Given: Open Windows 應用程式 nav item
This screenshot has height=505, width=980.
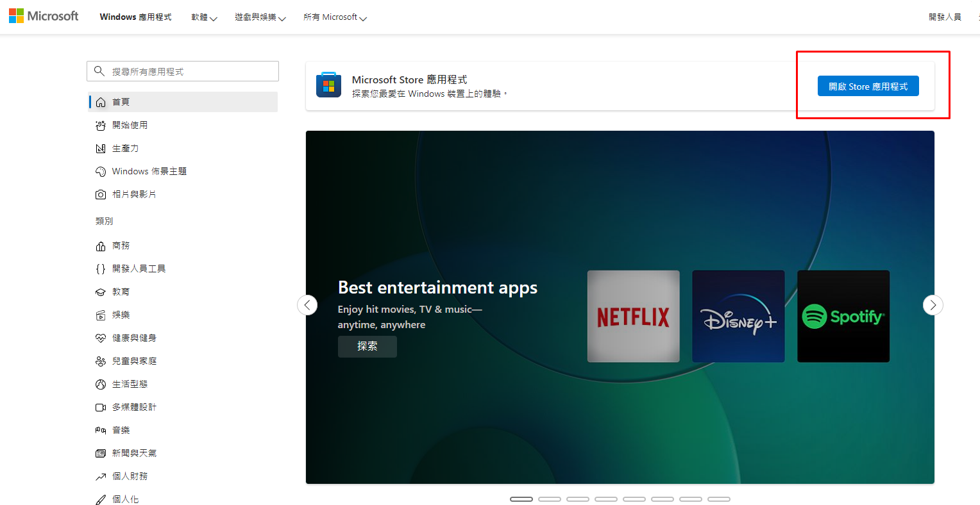Looking at the screenshot, I should [x=135, y=17].
